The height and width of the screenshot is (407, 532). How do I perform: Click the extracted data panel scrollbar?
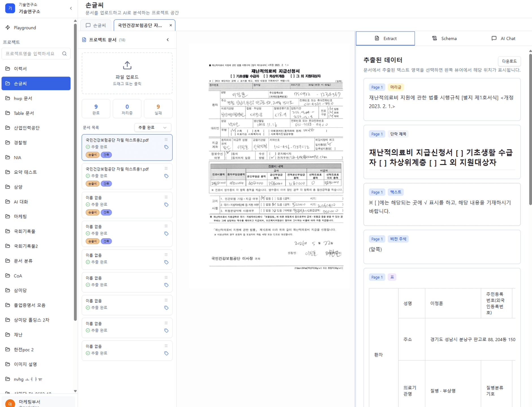click(530, 129)
